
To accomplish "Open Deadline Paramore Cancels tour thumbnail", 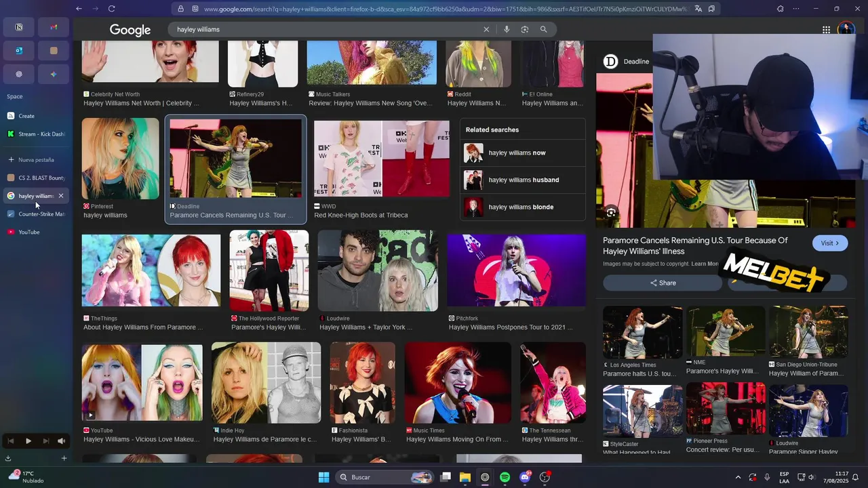I will [236, 159].
